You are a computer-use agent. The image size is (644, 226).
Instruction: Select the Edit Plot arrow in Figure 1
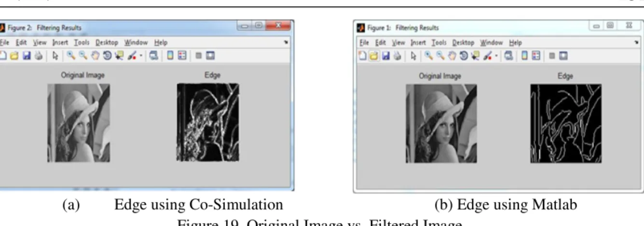click(414, 56)
